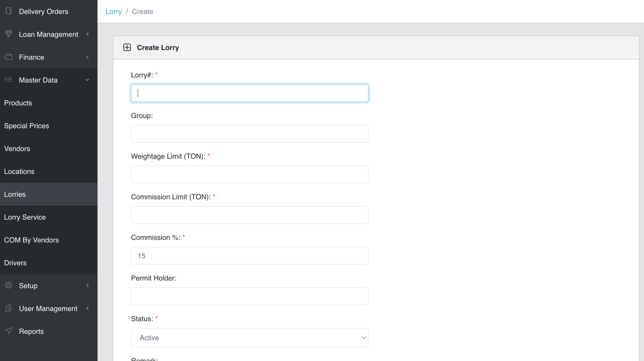Click the Loan Management diamond icon

[x=8, y=34]
